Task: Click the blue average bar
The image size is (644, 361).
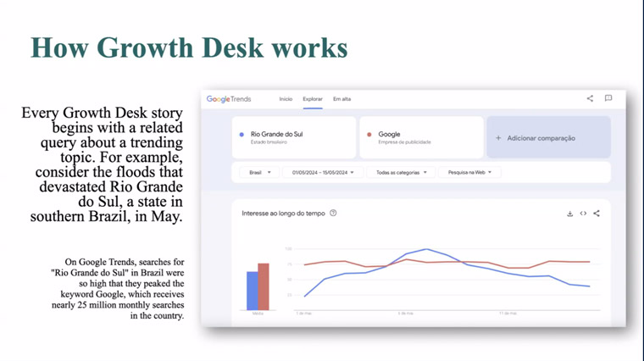Action: (252, 291)
